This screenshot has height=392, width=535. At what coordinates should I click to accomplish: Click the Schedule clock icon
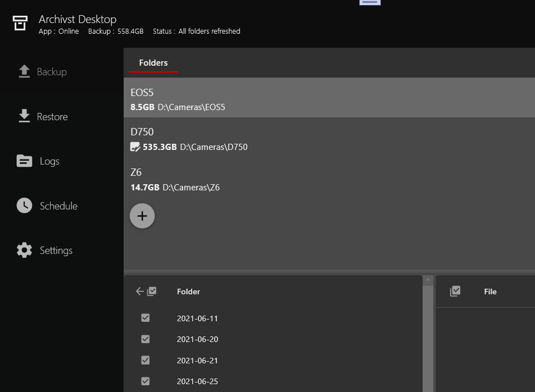tap(24, 206)
